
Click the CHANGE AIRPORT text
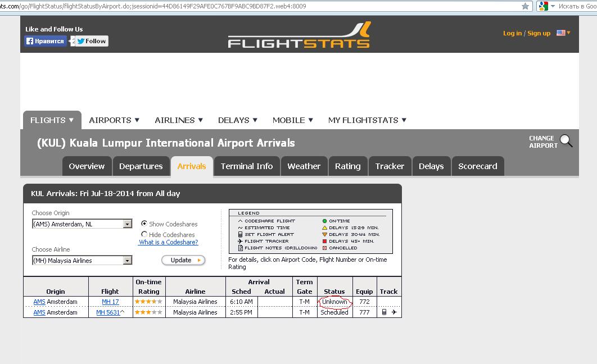tap(544, 142)
